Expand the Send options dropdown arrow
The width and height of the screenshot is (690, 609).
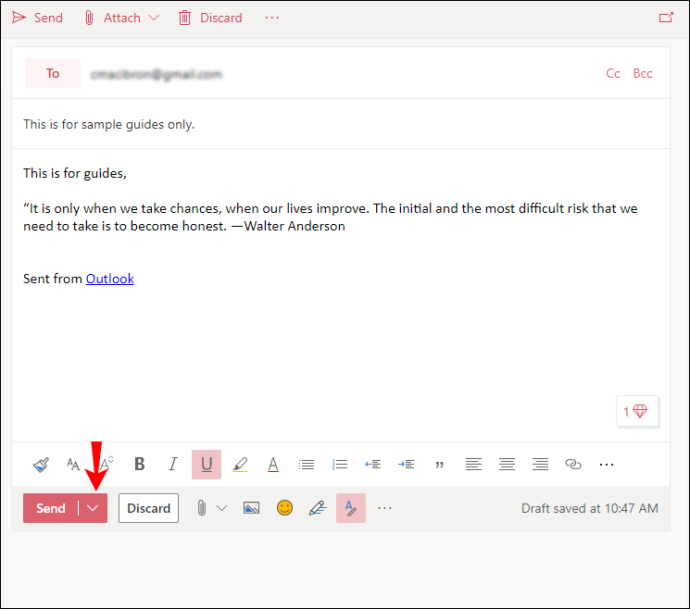(92, 508)
